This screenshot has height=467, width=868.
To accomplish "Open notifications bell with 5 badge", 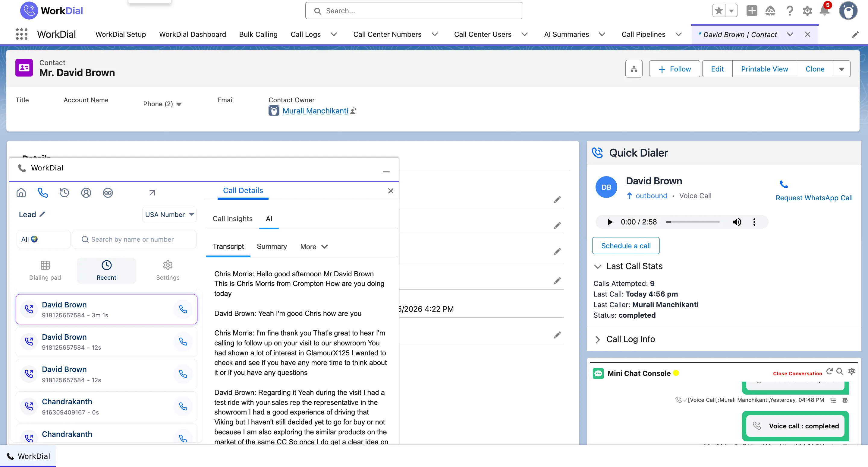I will [825, 11].
